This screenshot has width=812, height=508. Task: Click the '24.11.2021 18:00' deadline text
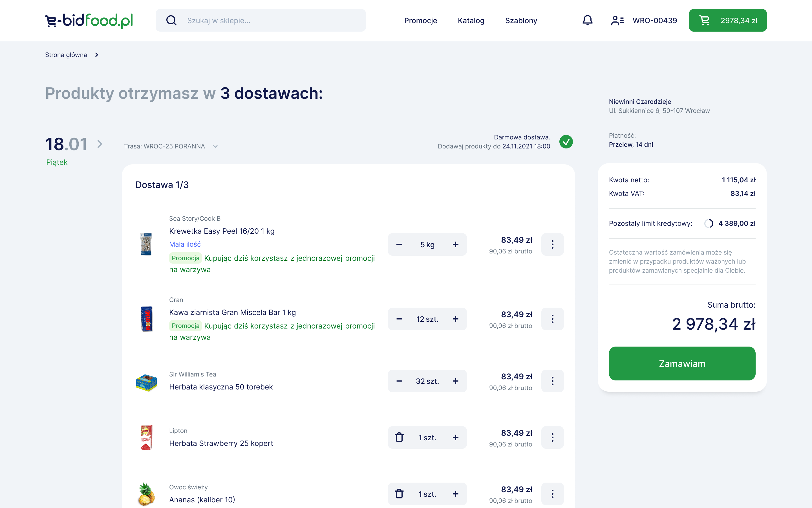(526, 146)
